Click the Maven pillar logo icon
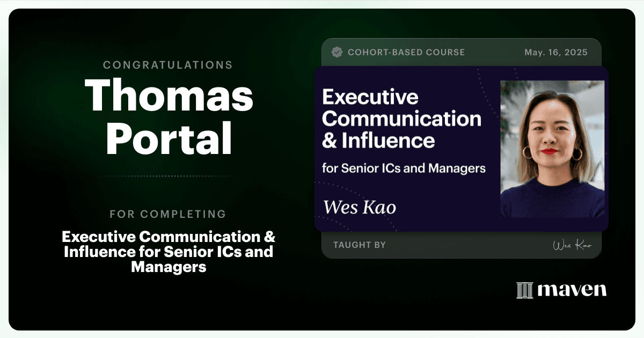Viewport: 644px width, 338px height. pos(524,290)
